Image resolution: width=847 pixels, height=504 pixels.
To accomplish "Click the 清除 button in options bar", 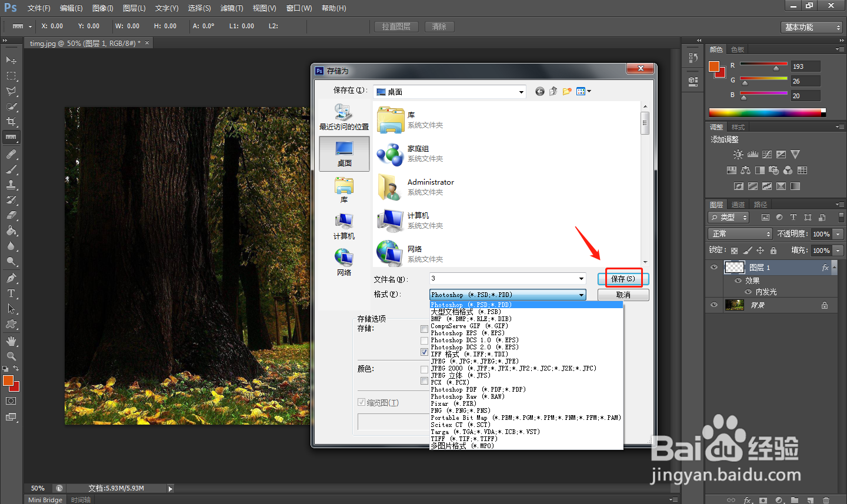I will [439, 26].
